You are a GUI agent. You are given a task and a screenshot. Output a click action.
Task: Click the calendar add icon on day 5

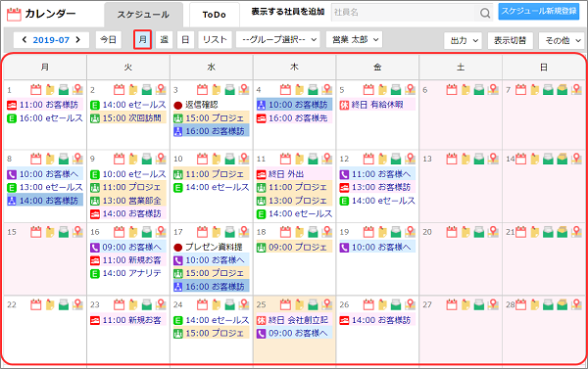click(368, 89)
